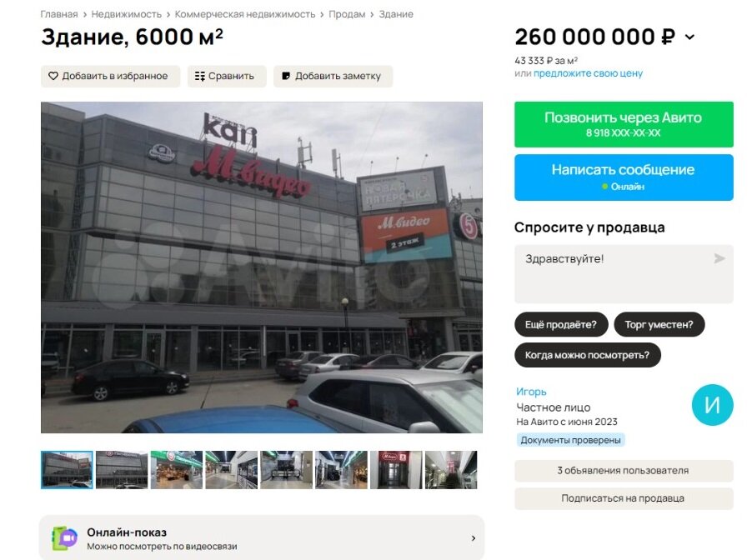Select the Недвижимость breadcrumb link
The width and height of the screenshot is (752, 560).
126,14
